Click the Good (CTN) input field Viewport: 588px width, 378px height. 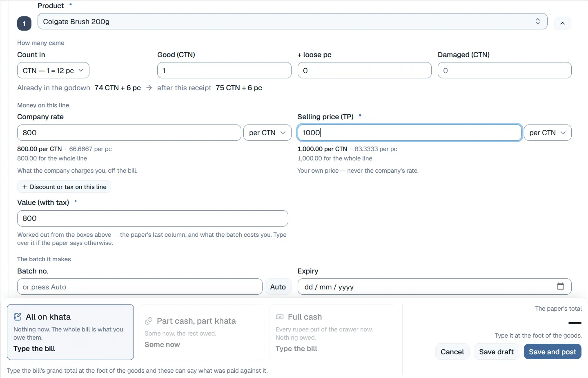click(224, 70)
